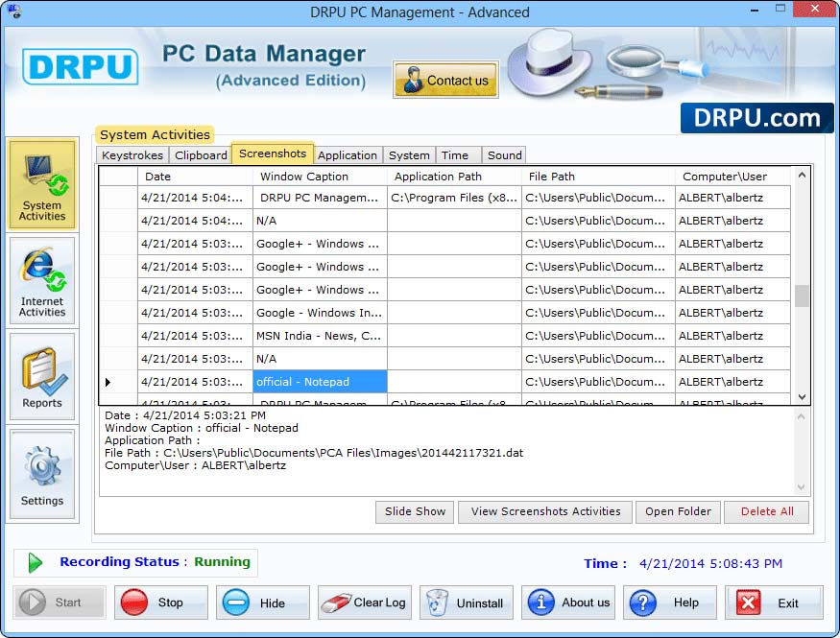Select the 'DRPU PC Managem...' caption in first row
Screen dimensions: 840x638
pos(320,198)
